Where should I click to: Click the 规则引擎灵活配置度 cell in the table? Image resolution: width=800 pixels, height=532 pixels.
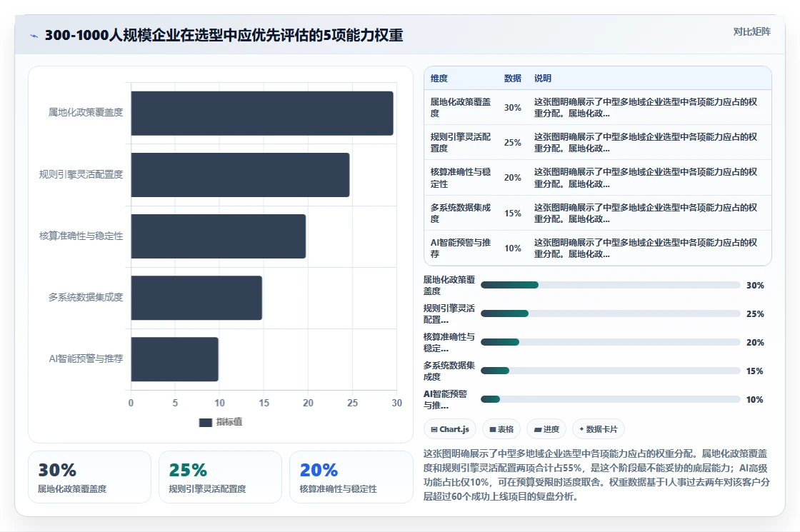461,143
